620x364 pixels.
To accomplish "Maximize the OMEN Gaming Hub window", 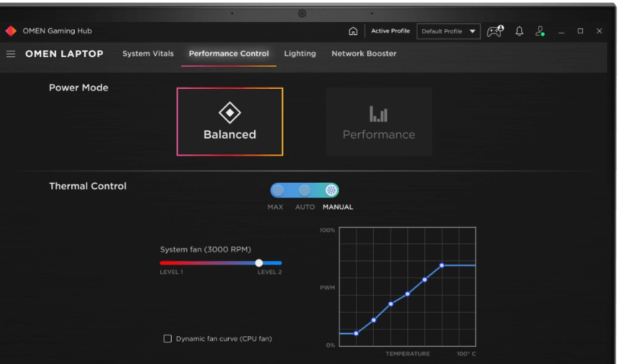I will 580,31.
